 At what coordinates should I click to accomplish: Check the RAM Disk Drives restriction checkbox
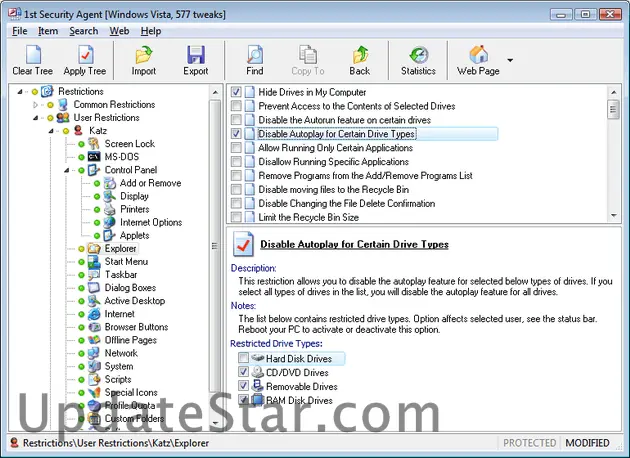click(243, 399)
